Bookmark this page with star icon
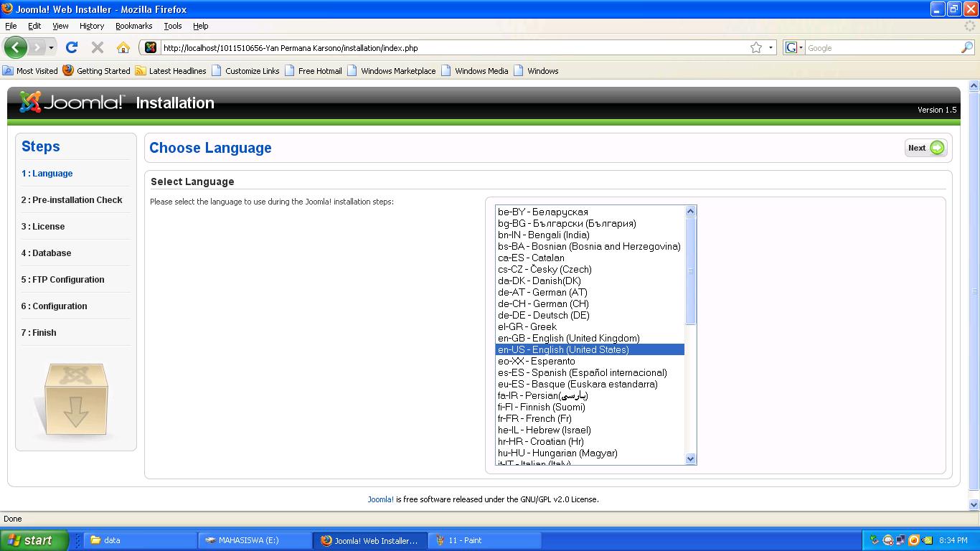Screen dimensions: 980x551 click(x=756, y=47)
